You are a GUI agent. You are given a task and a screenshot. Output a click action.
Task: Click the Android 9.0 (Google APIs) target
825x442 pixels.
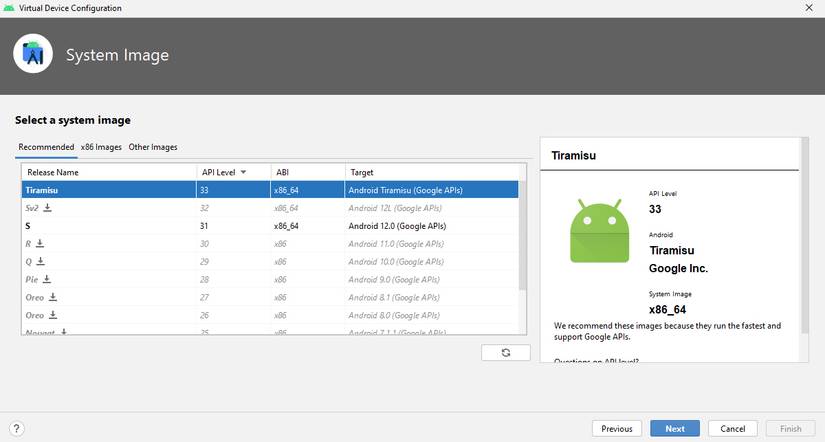[x=394, y=279]
